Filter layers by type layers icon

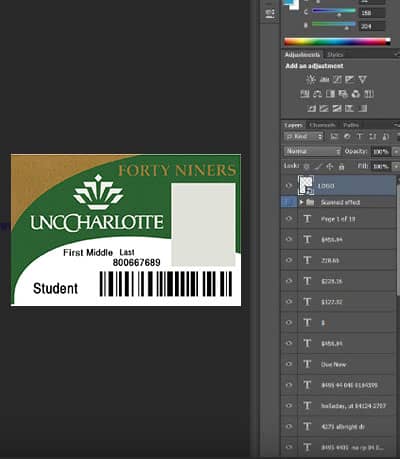point(360,137)
